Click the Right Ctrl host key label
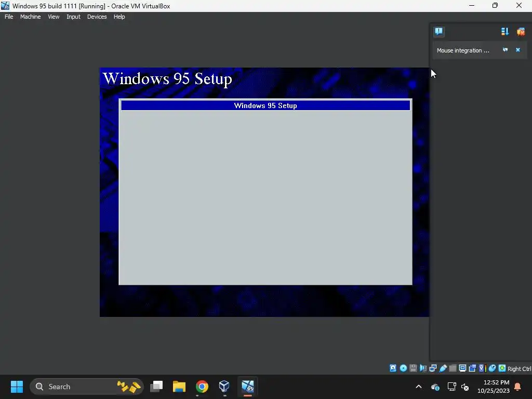 click(519, 369)
